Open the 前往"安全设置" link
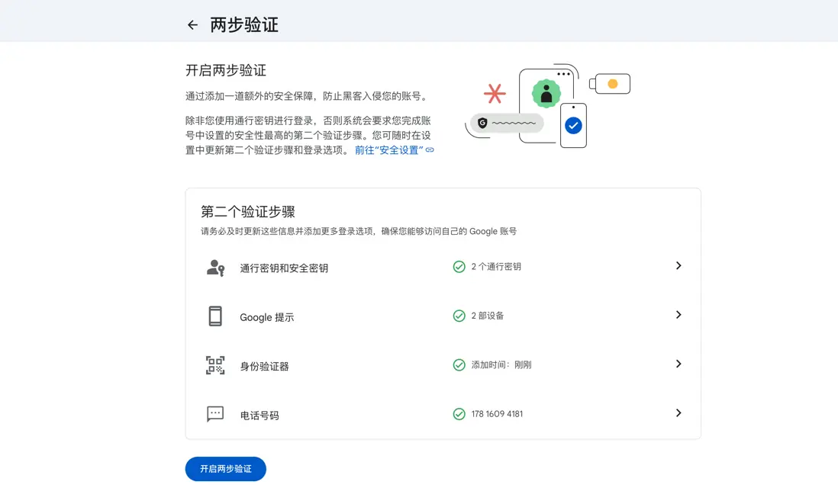The image size is (838, 504). (x=392, y=150)
